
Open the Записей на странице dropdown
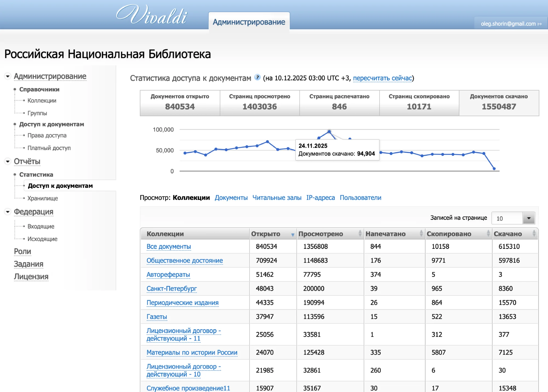[x=529, y=218]
